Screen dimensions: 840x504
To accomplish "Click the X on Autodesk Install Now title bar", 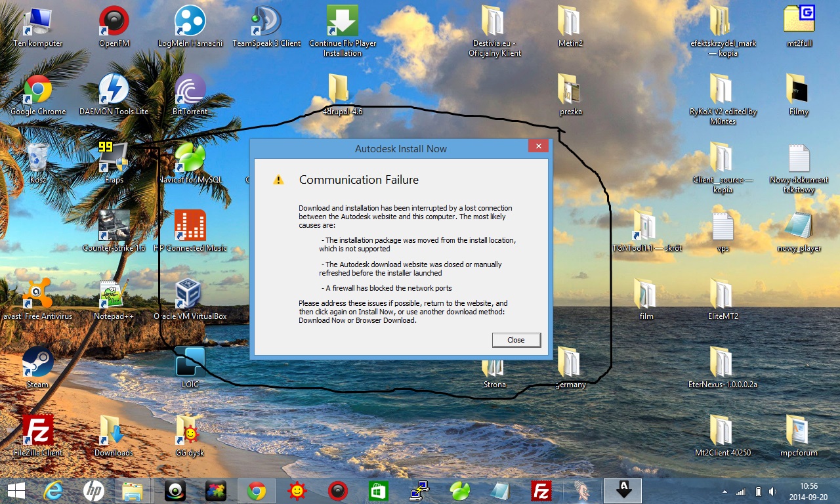I will coord(538,146).
